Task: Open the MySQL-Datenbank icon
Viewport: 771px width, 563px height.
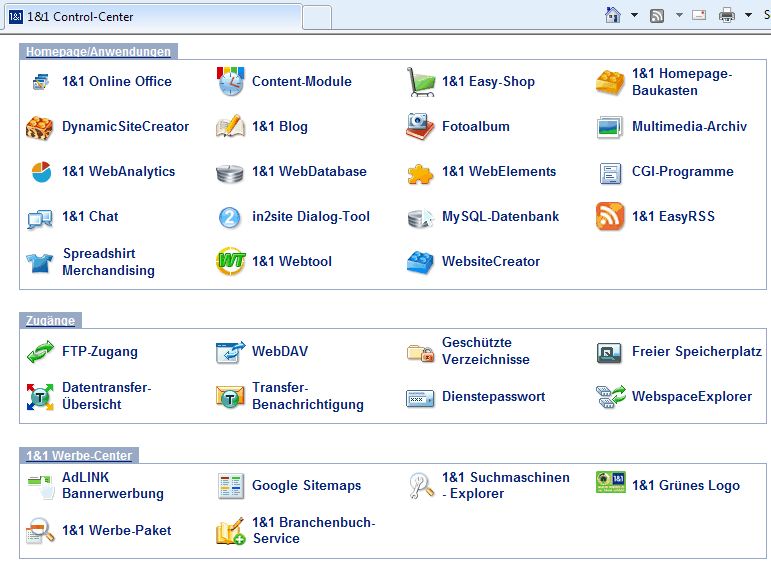Action: [x=420, y=217]
